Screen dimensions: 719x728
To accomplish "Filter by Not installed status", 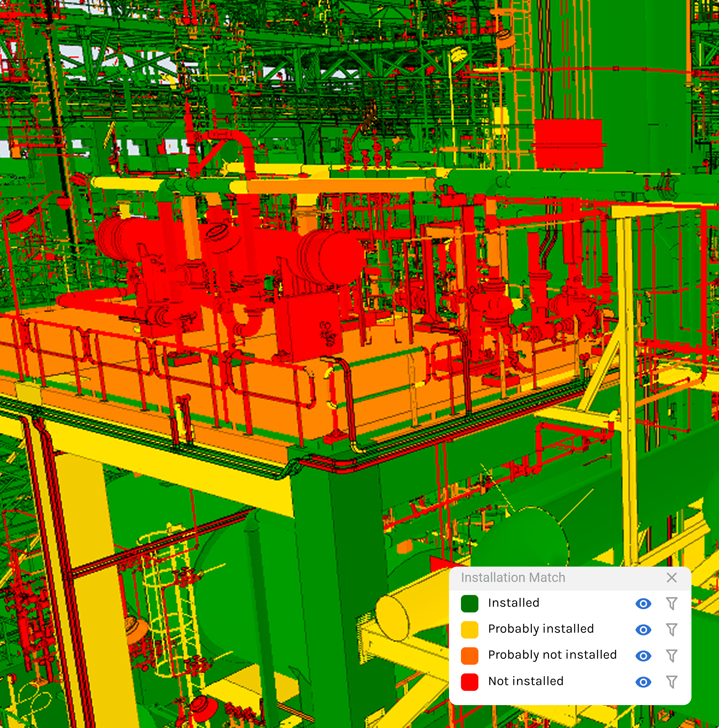I will pos(672,682).
